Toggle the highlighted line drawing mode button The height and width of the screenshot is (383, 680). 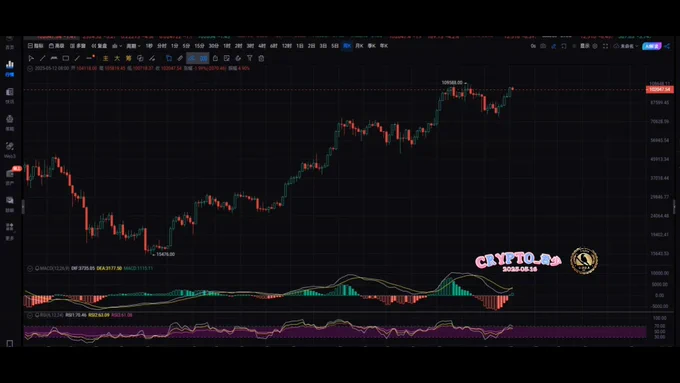coord(192,58)
